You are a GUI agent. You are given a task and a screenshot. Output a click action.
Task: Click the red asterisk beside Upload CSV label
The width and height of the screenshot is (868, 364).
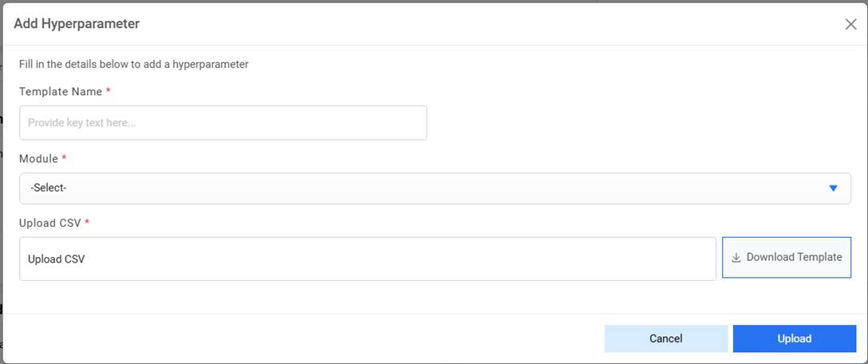(x=86, y=222)
